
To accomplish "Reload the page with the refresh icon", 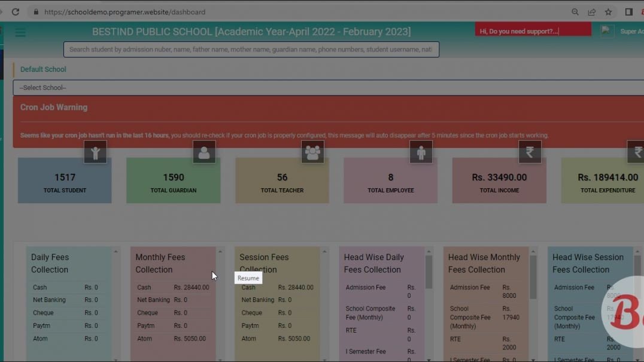I will tap(16, 11).
